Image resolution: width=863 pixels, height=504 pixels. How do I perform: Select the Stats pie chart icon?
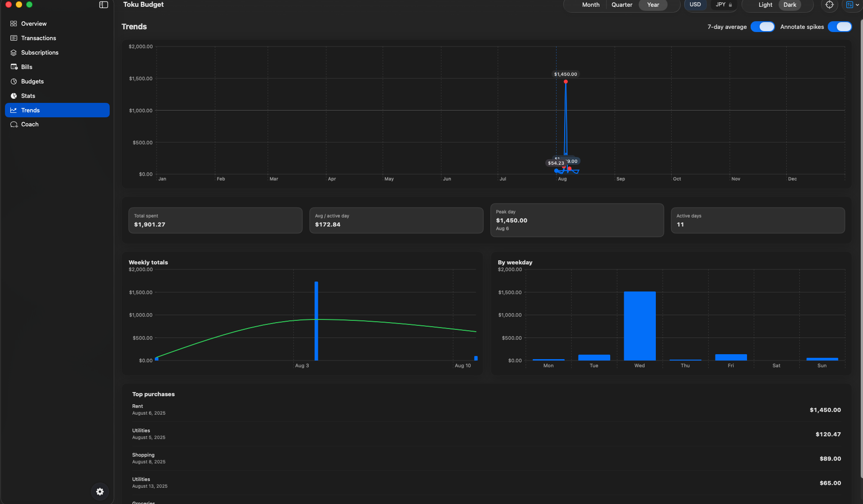click(x=14, y=96)
